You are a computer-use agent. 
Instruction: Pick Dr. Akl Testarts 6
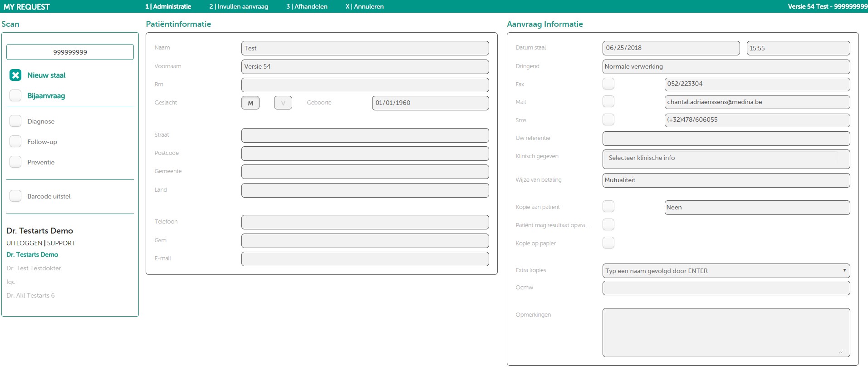tap(30, 295)
